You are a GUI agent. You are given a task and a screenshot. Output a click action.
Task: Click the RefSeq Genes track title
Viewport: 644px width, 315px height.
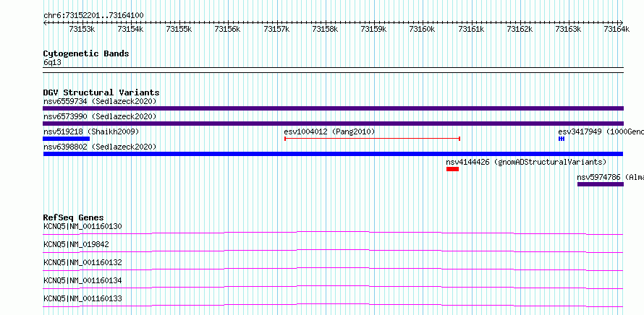pyautogui.click(x=73, y=217)
